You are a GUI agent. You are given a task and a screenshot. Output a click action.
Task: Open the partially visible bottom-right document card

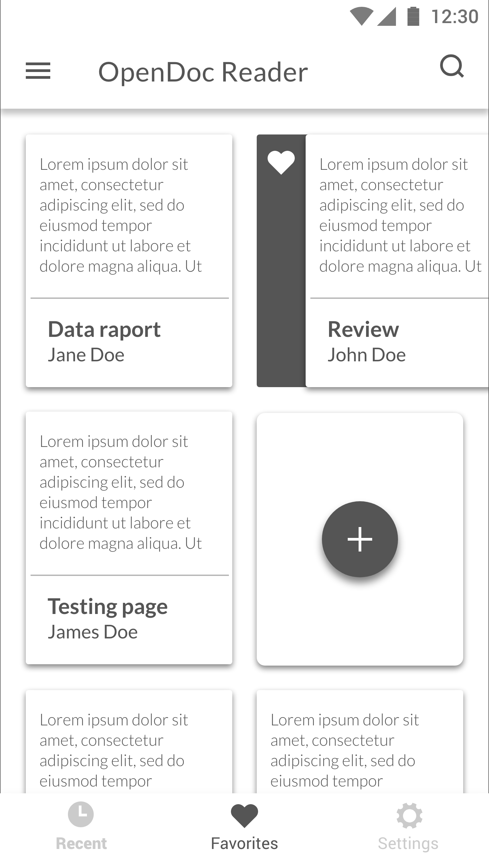(360, 742)
